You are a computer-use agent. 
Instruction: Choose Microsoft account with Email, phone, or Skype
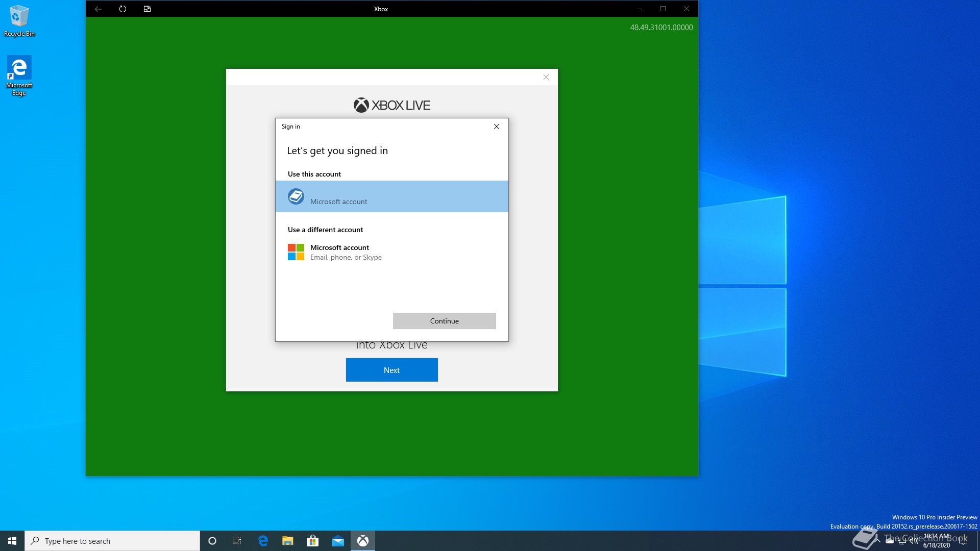392,252
